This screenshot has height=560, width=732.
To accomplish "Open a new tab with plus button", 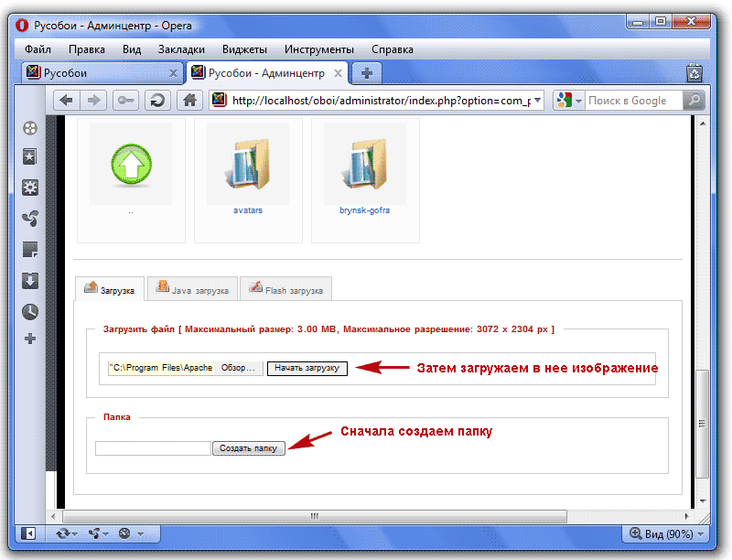I will [x=366, y=72].
